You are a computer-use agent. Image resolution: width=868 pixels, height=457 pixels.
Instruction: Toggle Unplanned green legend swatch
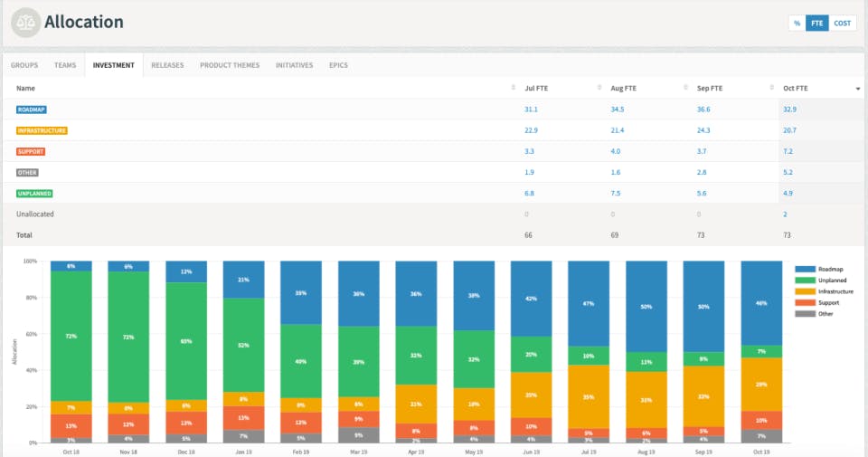[805, 281]
